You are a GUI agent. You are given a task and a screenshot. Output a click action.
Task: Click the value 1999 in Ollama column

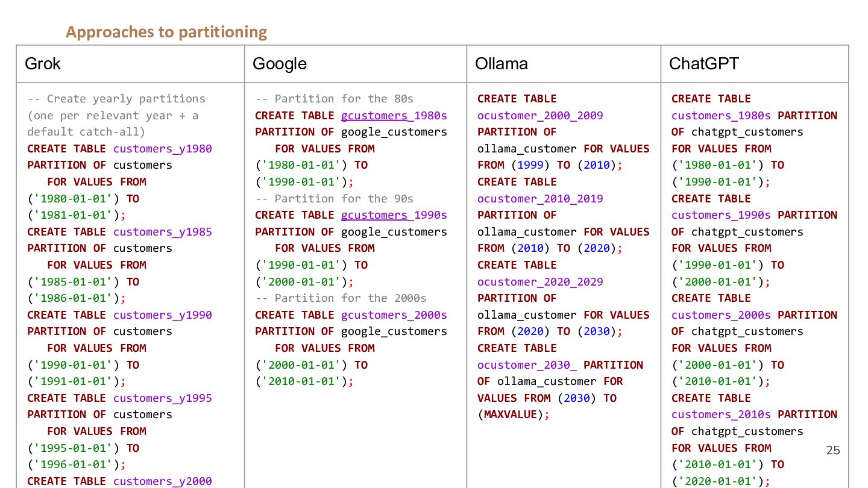[530, 165]
